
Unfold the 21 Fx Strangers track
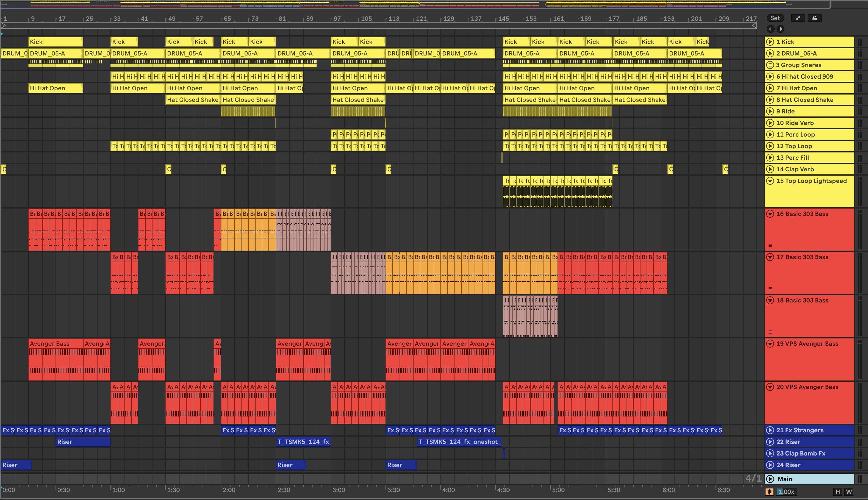click(770, 430)
